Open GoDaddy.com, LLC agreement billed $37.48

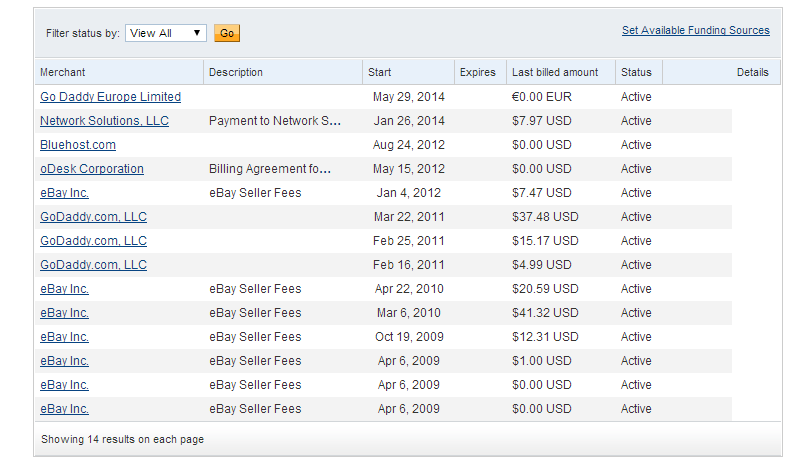pos(93,217)
